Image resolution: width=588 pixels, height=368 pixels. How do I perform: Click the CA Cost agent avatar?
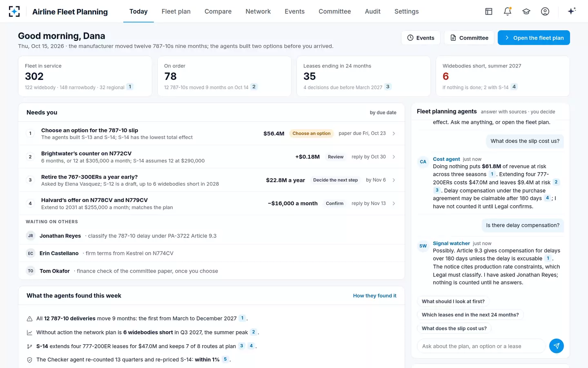point(423,162)
